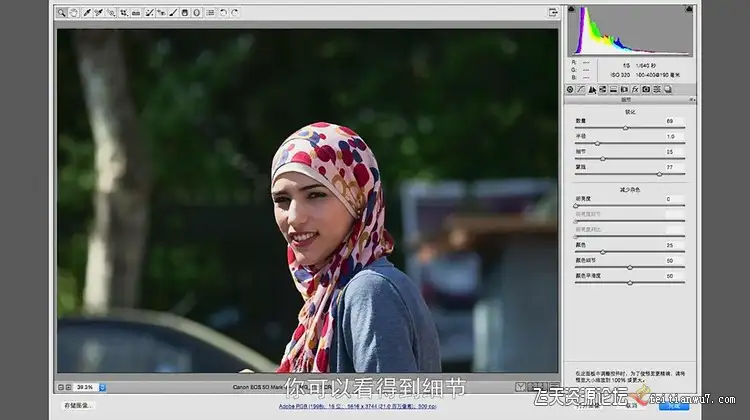Viewport: 750px width, 420px height.
Task: Click the blue Done button
Action: 674,406
